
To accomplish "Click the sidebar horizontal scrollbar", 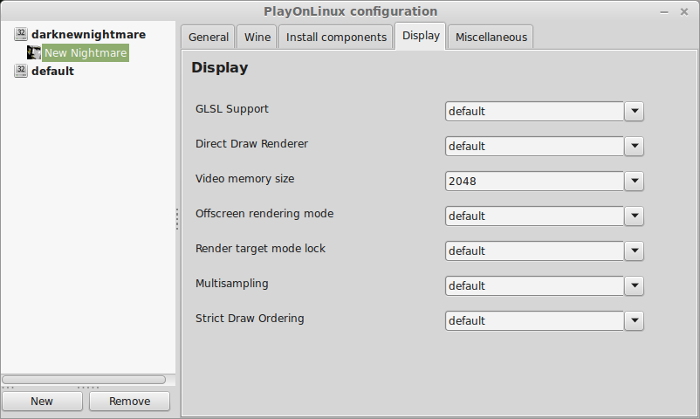I will pyautogui.click(x=84, y=379).
